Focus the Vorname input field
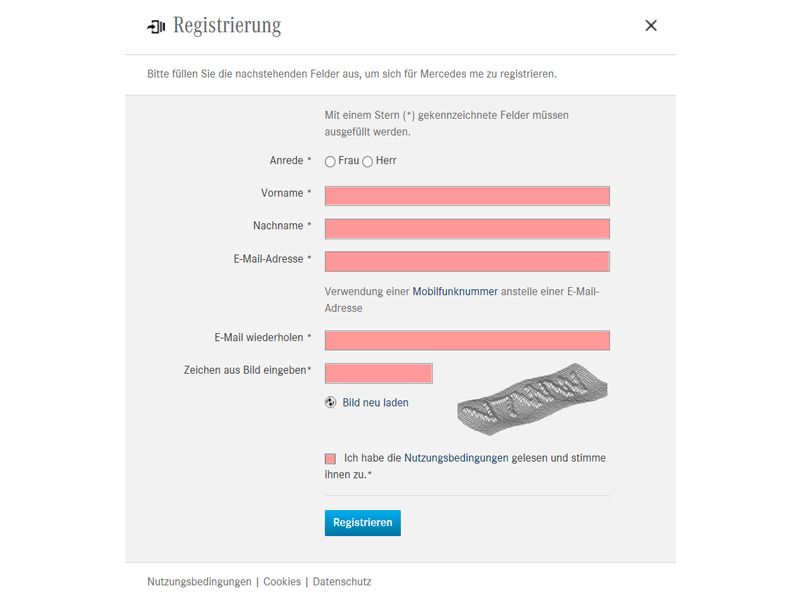Image resolution: width=800 pixels, height=600 pixels. click(x=467, y=196)
